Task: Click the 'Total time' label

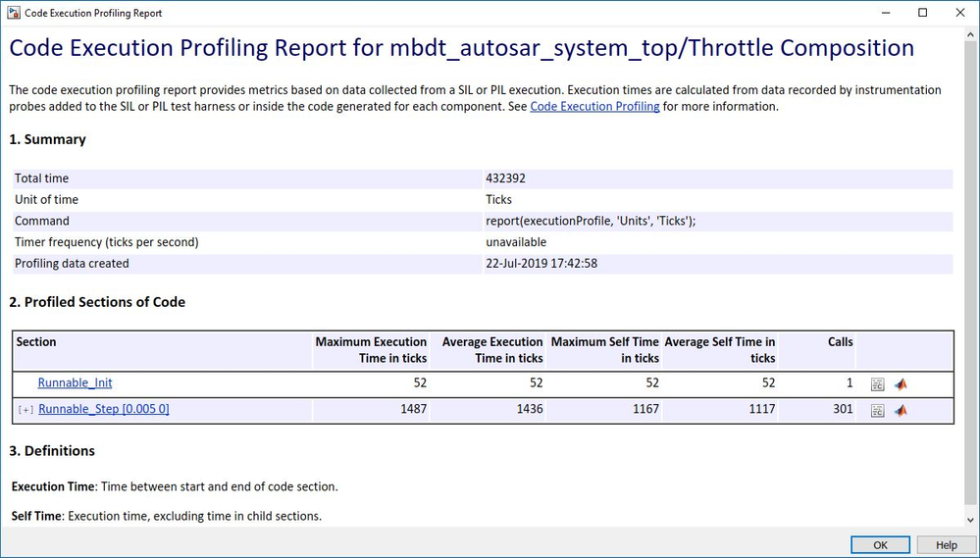Action: (x=42, y=178)
